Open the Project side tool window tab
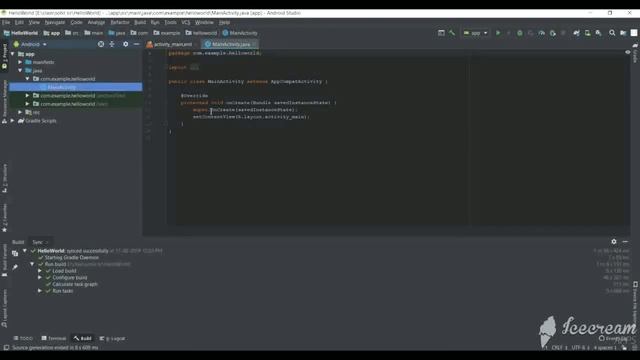640x360 pixels. [4, 57]
